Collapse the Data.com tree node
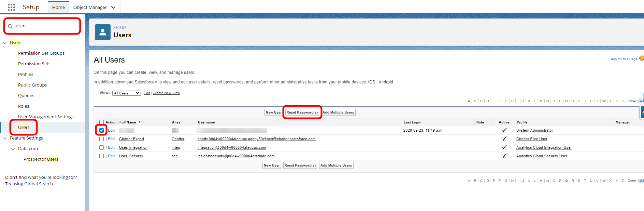The width and height of the screenshot is (644, 211). tap(13, 149)
